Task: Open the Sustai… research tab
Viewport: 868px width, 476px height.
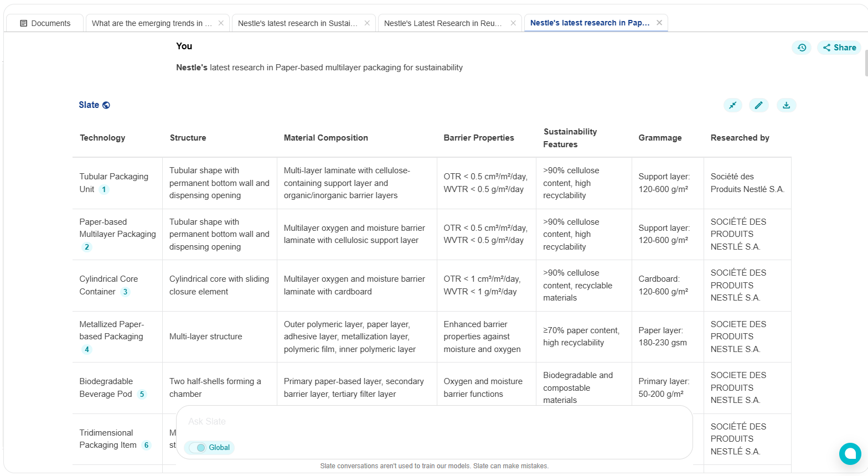Action: coord(297,23)
